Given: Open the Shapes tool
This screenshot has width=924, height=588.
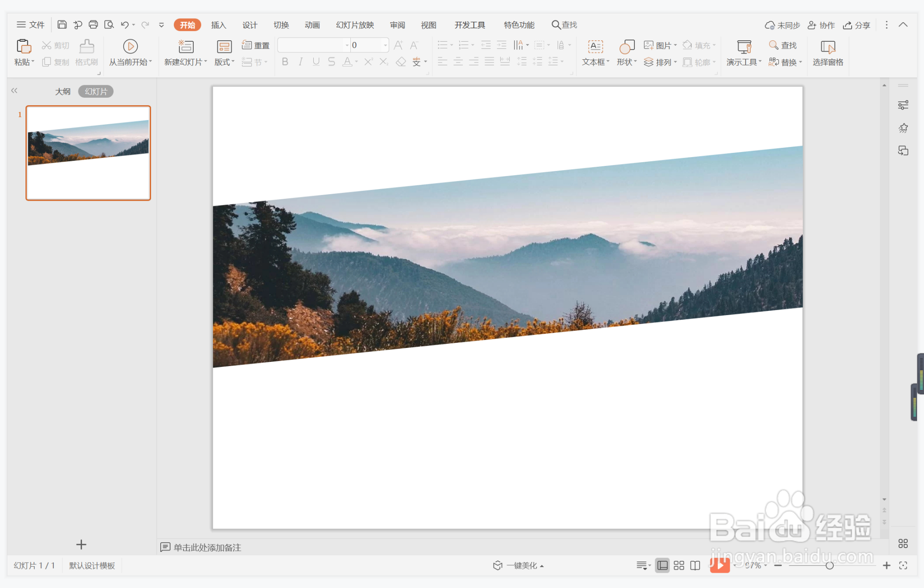Looking at the screenshot, I should pyautogui.click(x=627, y=46).
